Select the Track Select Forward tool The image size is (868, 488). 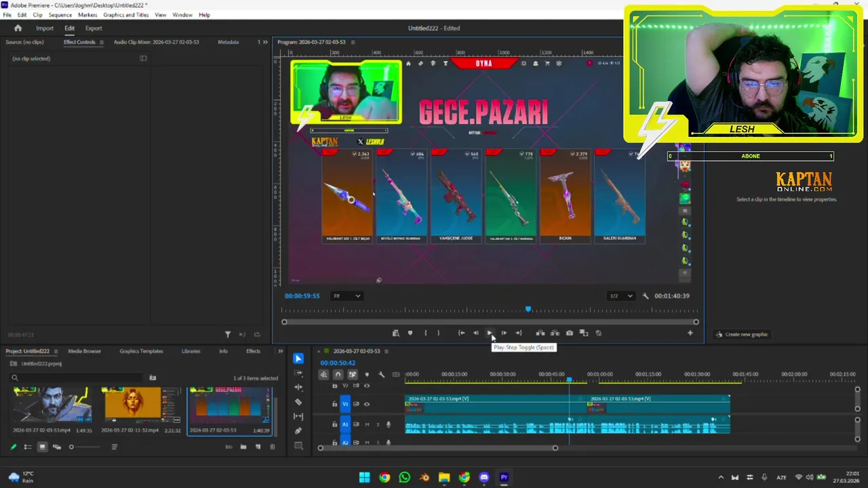click(x=298, y=373)
